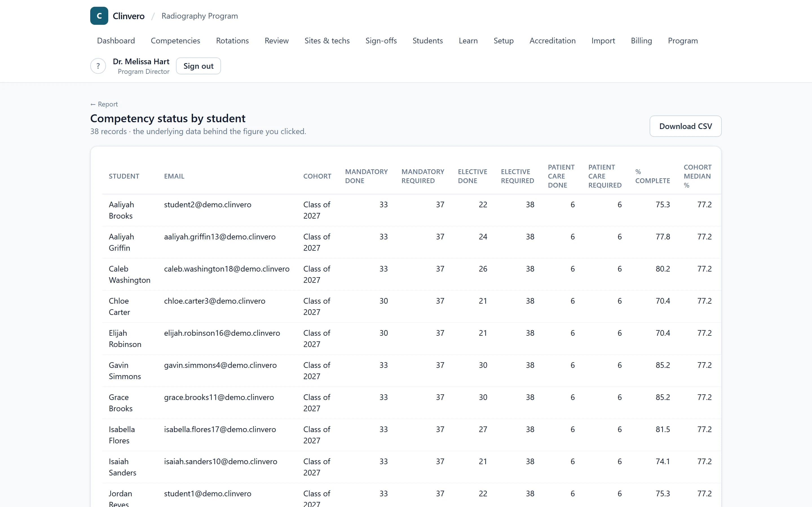Viewport: 812px width, 507px height.
Task: Open the help question mark icon
Action: [98, 66]
